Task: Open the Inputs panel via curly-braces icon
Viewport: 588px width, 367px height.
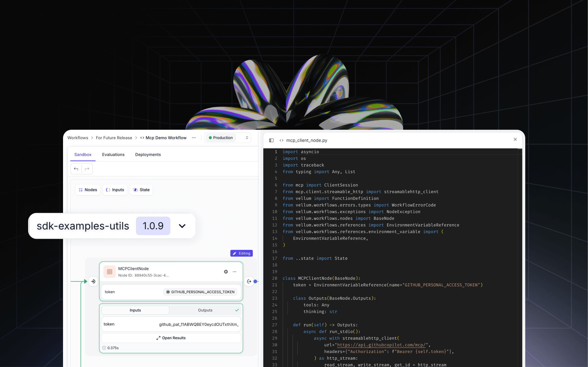Action: pos(108,190)
